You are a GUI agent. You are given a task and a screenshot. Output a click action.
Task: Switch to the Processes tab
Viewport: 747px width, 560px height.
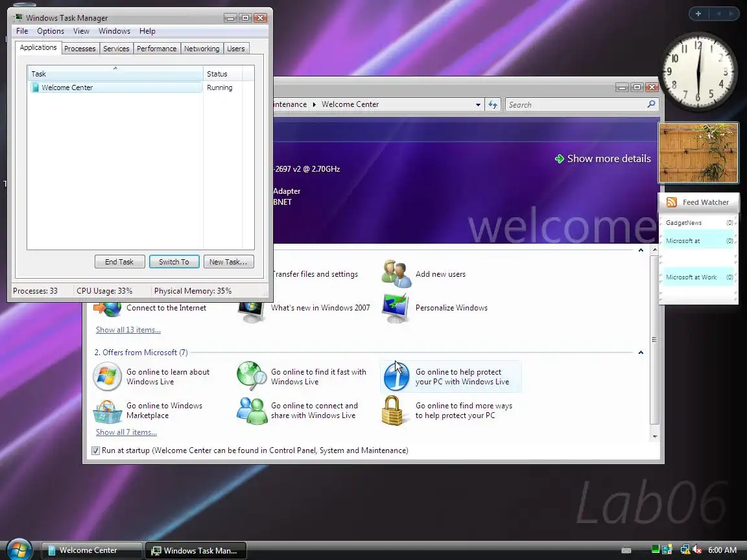(80, 49)
